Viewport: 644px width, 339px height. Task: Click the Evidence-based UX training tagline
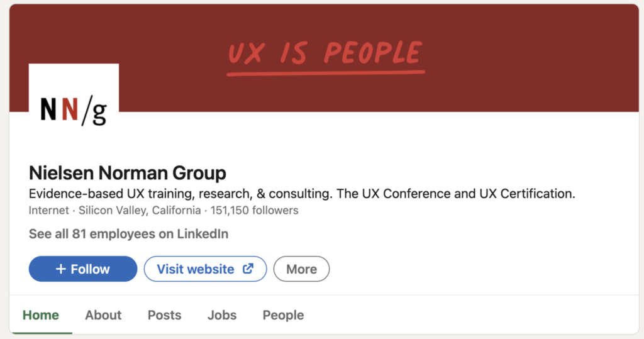[302, 193]
